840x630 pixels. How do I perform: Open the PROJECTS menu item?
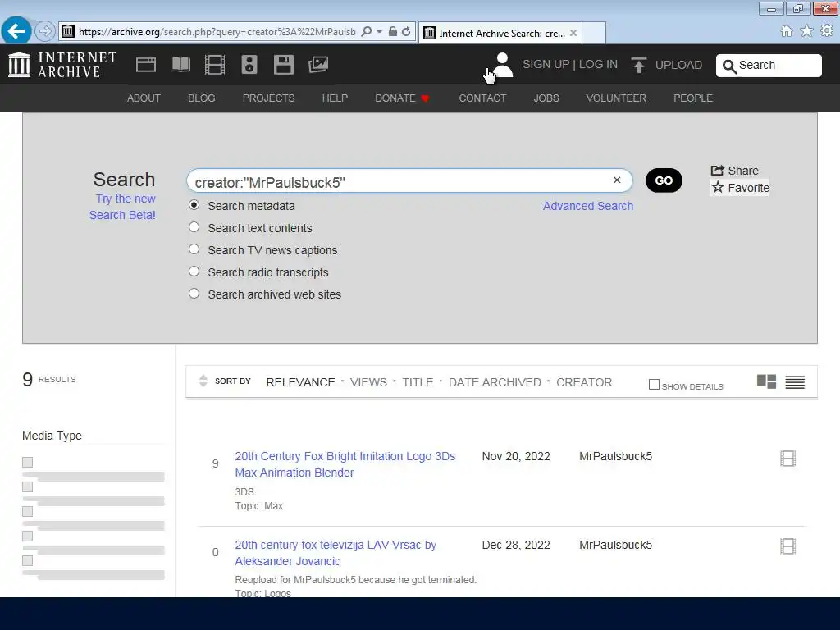click(268, 98)
